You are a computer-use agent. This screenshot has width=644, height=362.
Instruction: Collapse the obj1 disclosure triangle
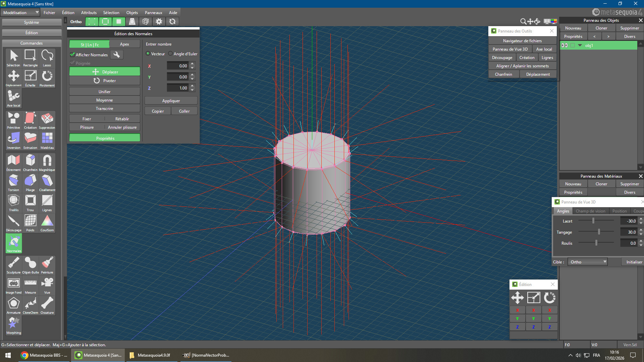tap(580, 45)
